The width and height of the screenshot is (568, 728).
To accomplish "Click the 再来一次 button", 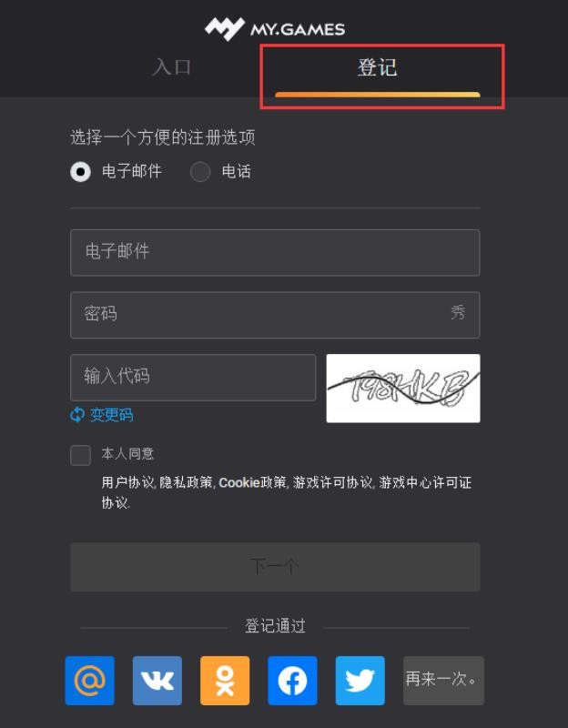I will (443, 680).
